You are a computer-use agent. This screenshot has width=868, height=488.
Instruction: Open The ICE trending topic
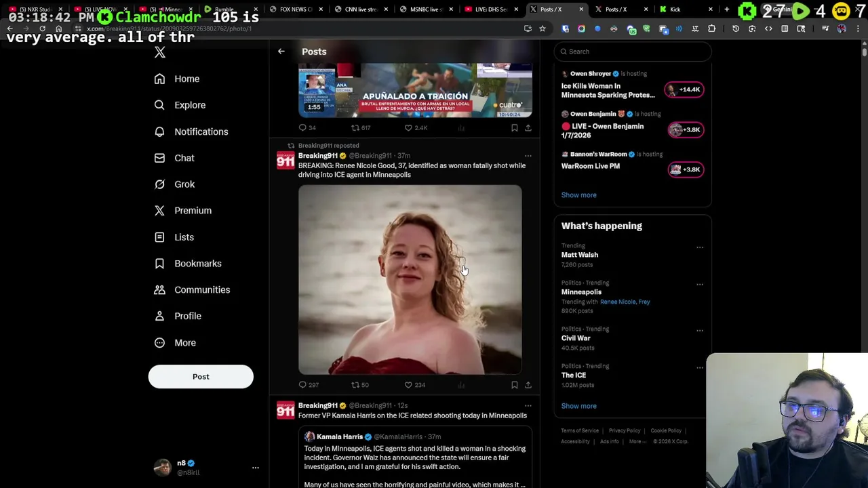point(574,375)
